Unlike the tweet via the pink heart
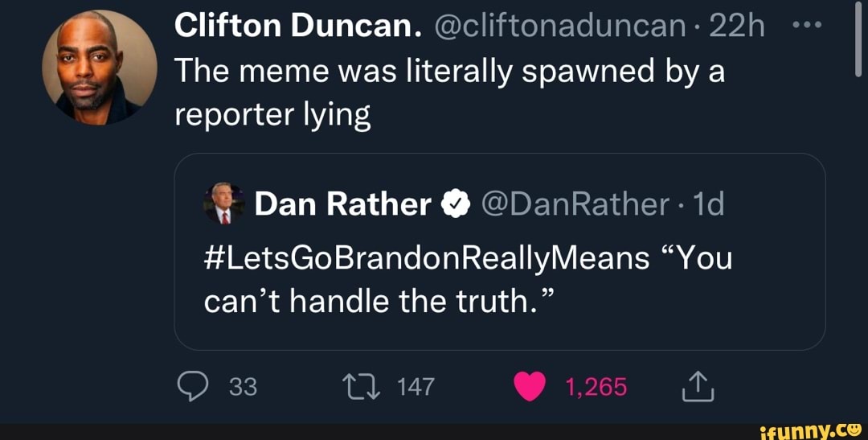Screen dimensions: 868x440 click(528, 388)
